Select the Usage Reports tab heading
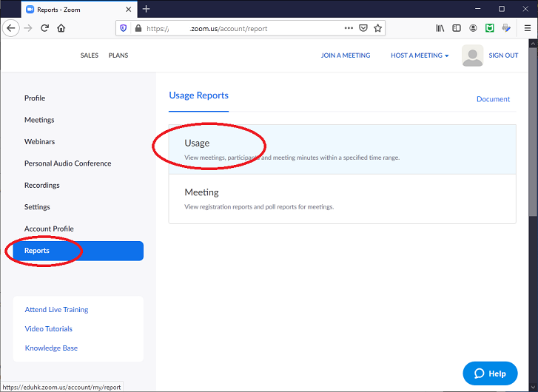Screen dimensions: 538x392 point(198,95)
